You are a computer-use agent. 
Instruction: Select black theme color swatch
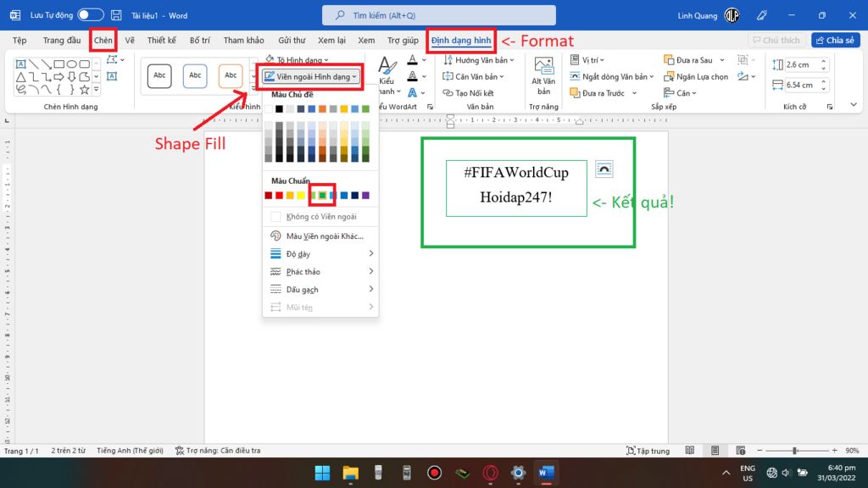(x=279, y=109)
